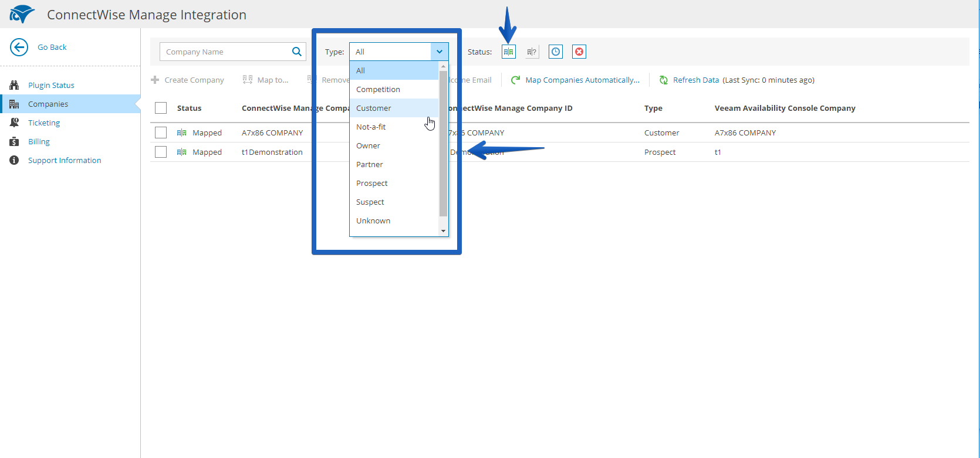Toggle the clock pending status filter
Viewport: 980px width, 458px height.
click(556, 52)
